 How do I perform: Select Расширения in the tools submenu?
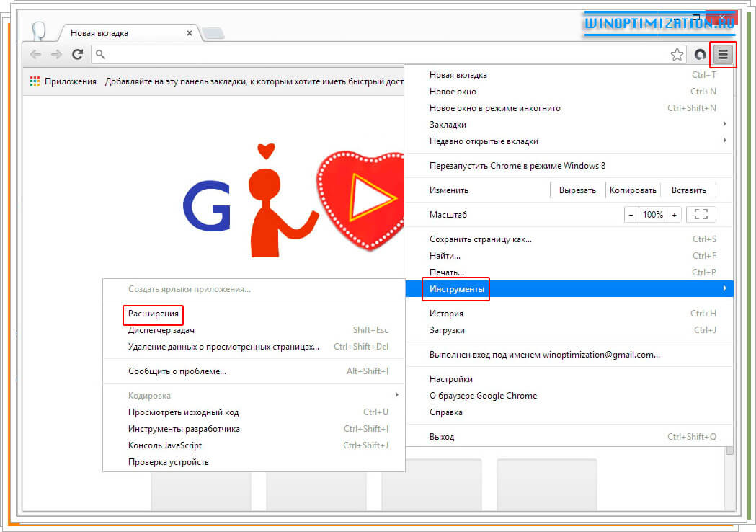153,314
